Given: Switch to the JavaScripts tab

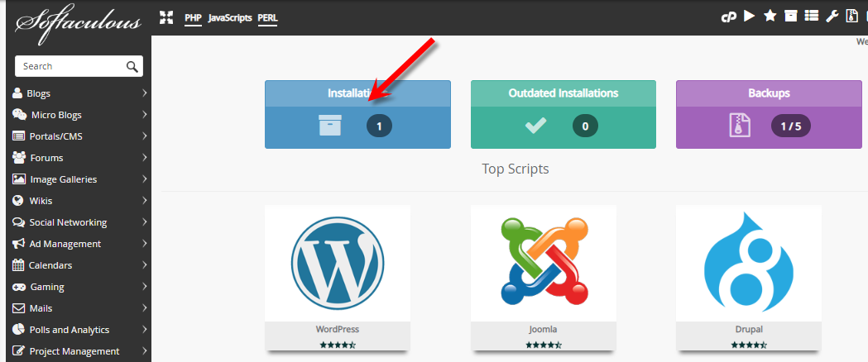Looking at the screenshot, I should [230, 17].
